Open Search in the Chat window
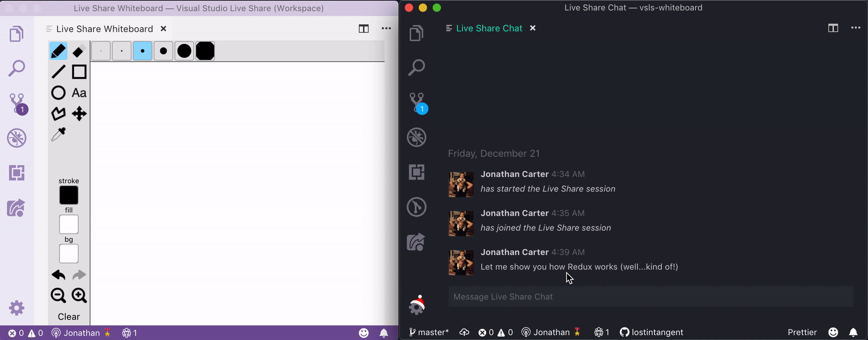The height and width of the screenshot is (340, 868). tap(417, 67)
